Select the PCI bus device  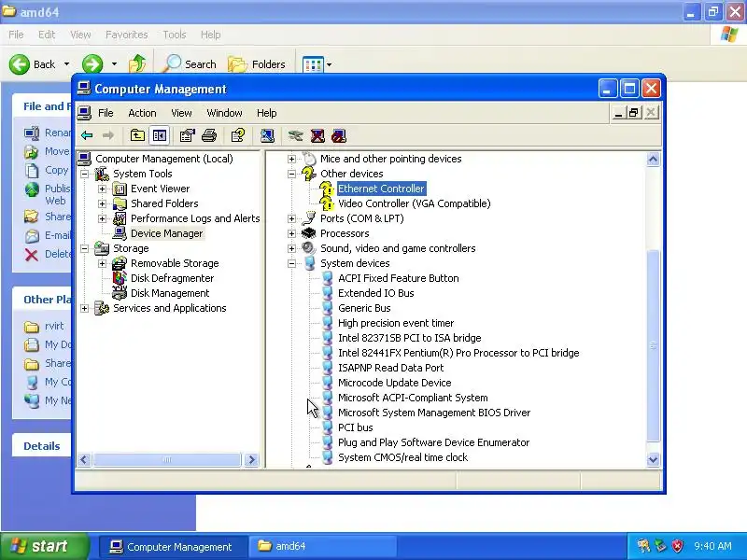(356, 427)
